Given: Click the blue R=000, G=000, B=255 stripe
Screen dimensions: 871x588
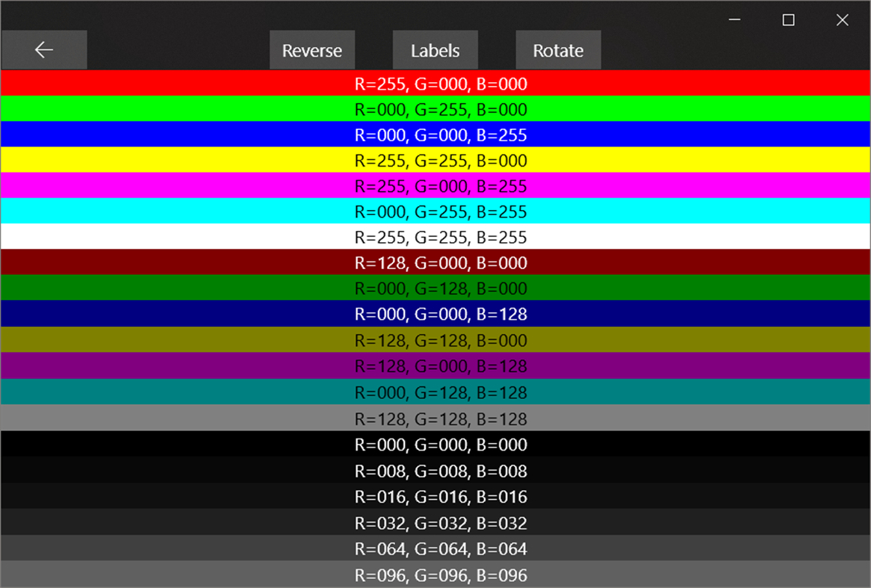Looking at the screenshot, I should click(x=435, y=135).
